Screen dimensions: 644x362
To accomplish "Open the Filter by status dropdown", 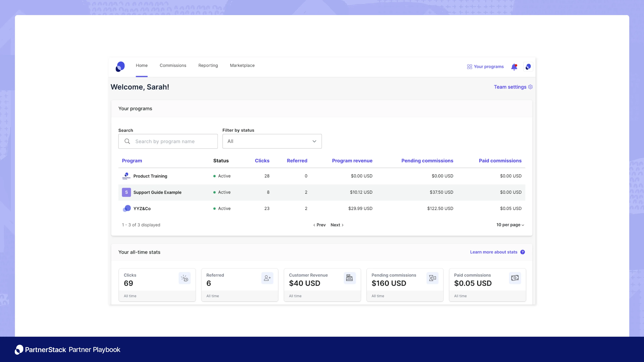I will 272,141.
